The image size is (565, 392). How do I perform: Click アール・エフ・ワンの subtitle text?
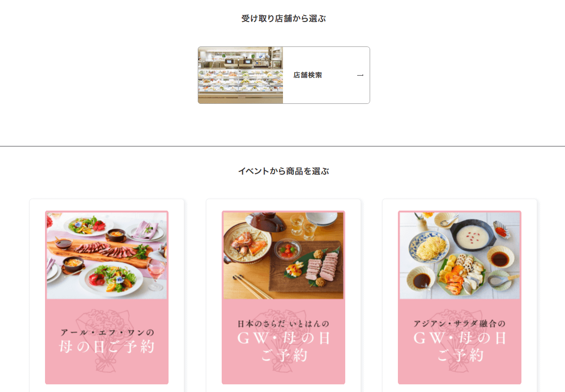click(x=107, y=332)
